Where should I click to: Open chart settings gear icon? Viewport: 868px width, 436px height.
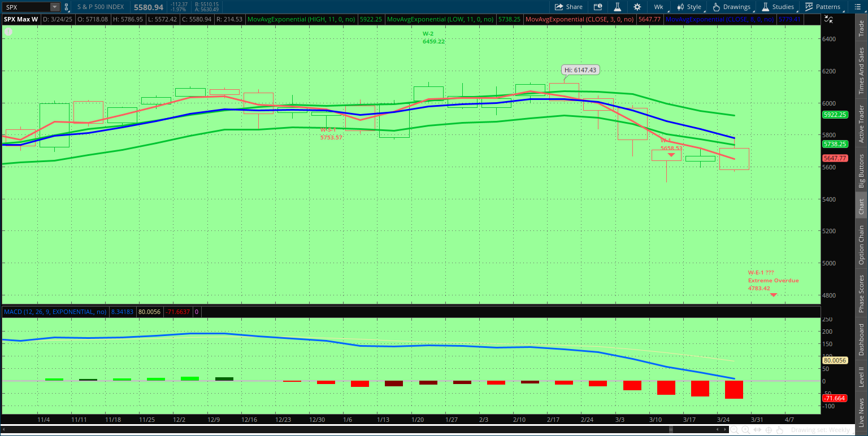[637, 7]
